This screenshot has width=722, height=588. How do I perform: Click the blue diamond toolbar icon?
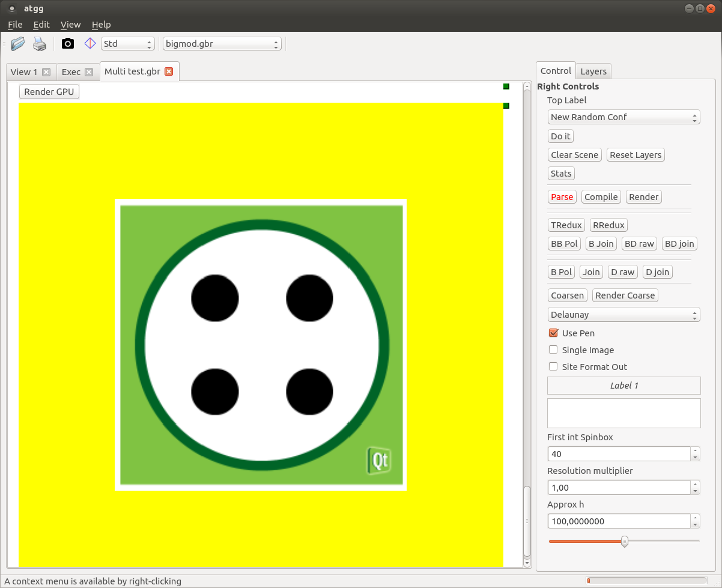click(x=90, y=44)
